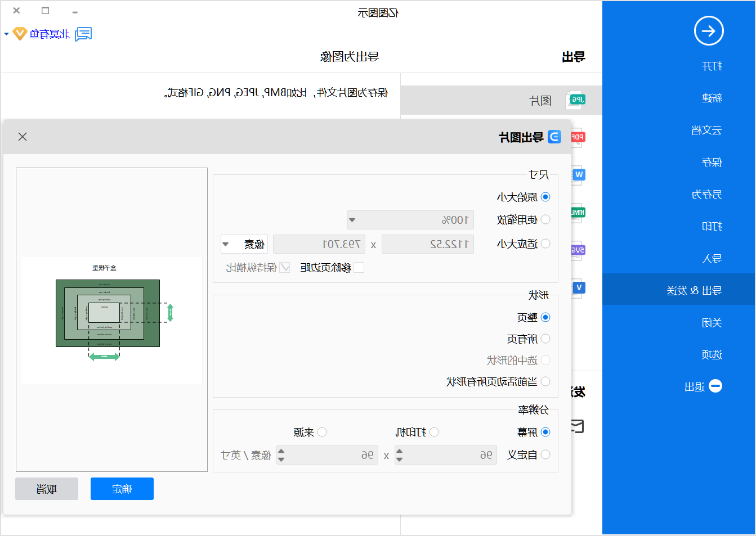The image size is (756, 536).
Task: Choose the SVG export format icon
Action: [x=578, y=250]
